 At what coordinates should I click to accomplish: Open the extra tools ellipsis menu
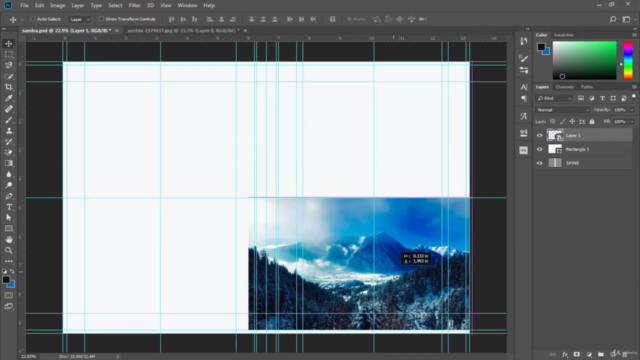[x=9, y=261]
